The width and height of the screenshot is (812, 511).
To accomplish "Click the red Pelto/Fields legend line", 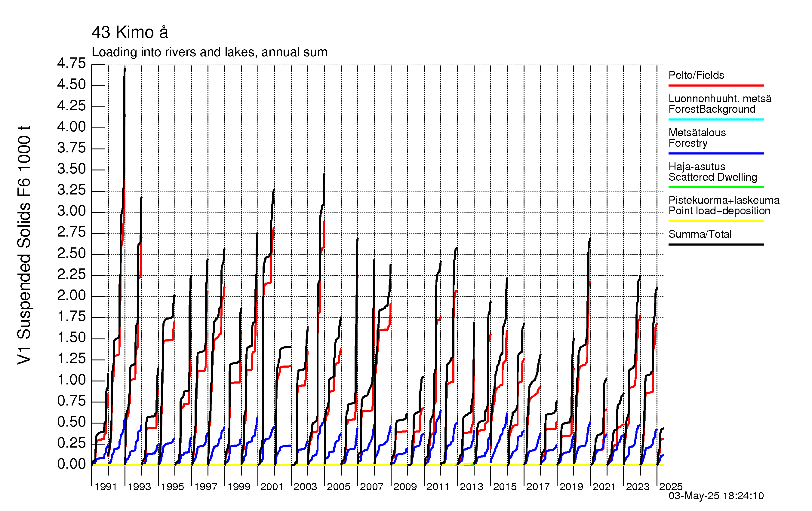I will point(716,86).
